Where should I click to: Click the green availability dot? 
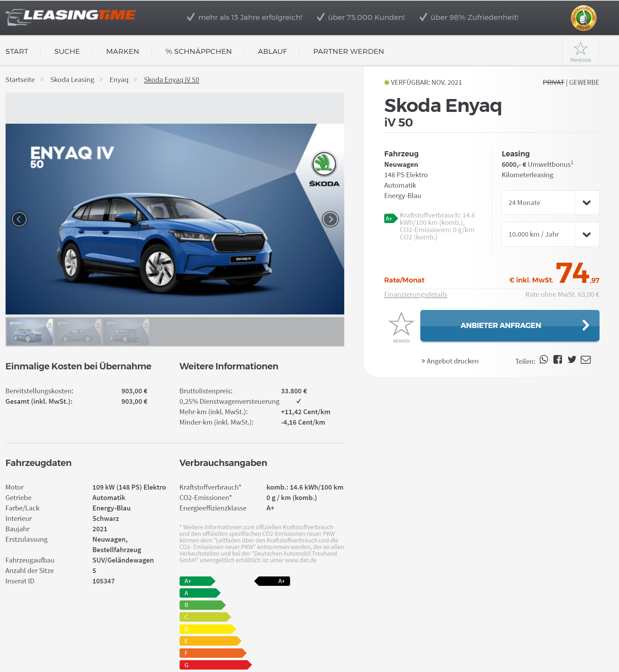(x=387, y=82)
